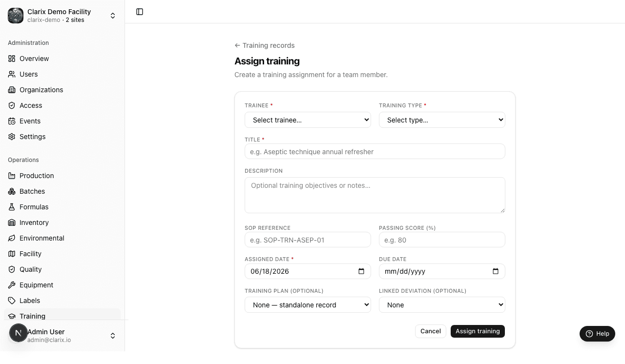Open Overview in the Administration menu
625x364 pixels.
[x=62, y=59]
